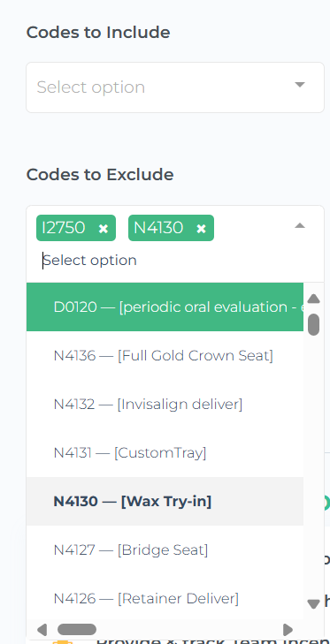Screen dimensions: 330x644
Task: Open the Codes to Include dropdown
Action: 300,85
